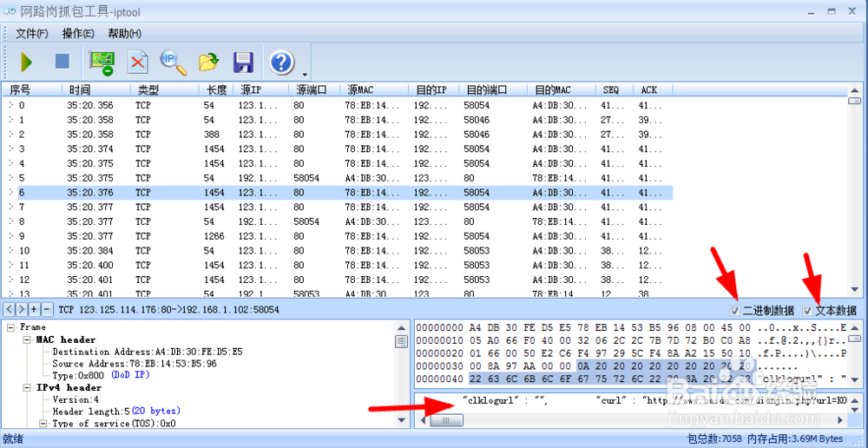Sort by 源IP column header
Viewport: 868px width, 448px height.
point(260,89)
